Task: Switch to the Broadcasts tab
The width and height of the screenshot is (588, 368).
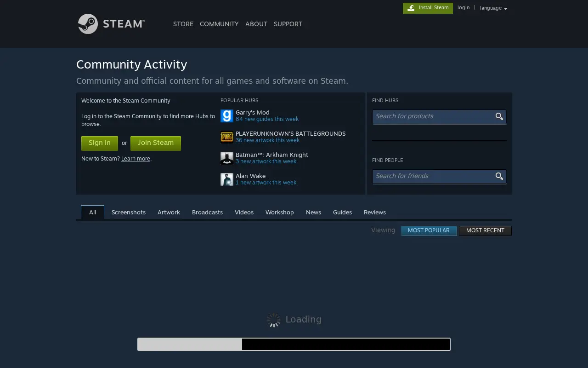Action: pyautogui.click(x=207, y=212)
